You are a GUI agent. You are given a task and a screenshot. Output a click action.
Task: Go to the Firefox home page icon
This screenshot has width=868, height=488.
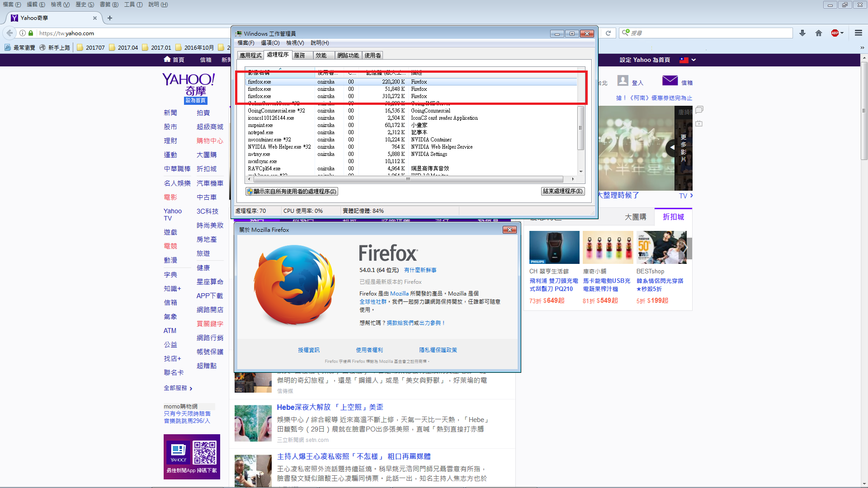coord(819,33)
